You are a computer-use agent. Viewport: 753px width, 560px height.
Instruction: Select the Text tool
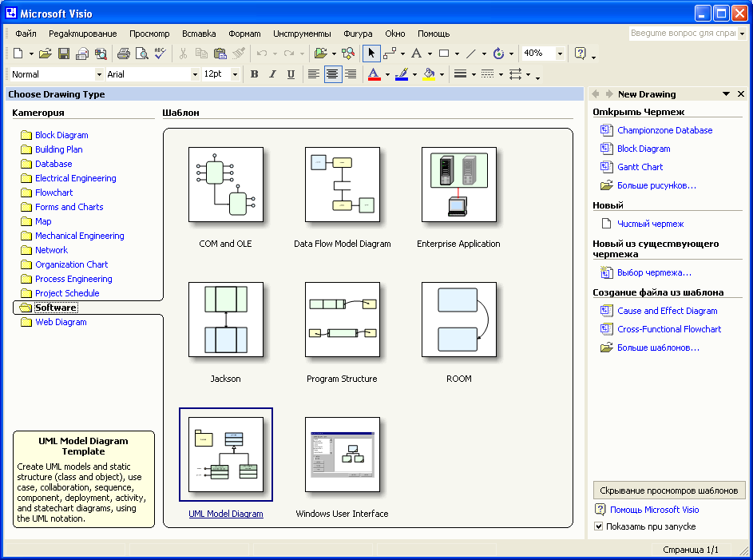point(417,54)
